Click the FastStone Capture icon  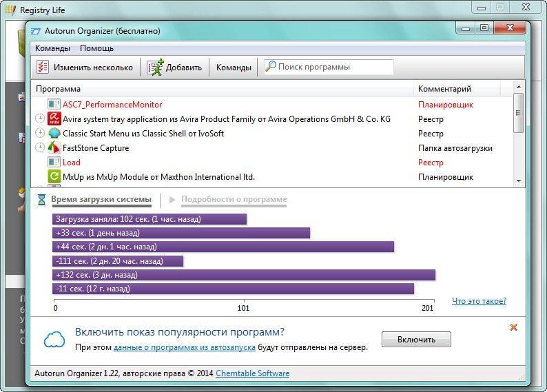click(x=54, y=148)
